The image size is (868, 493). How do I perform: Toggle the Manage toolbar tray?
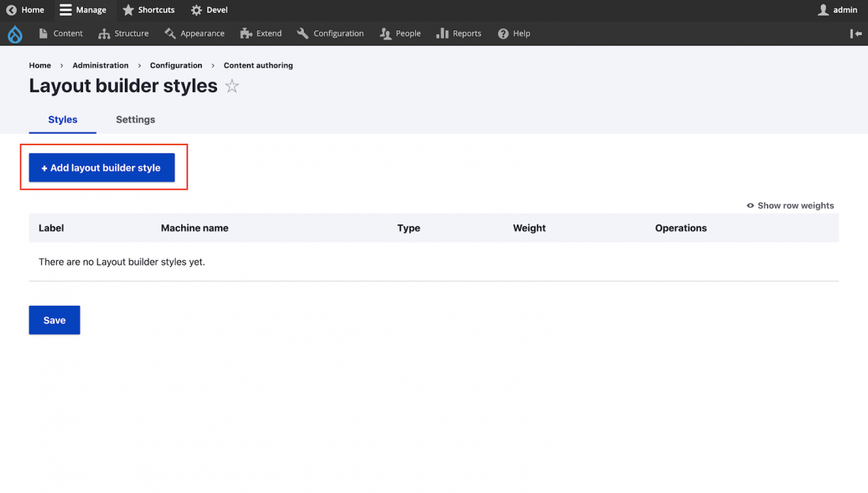coord(83,10)
